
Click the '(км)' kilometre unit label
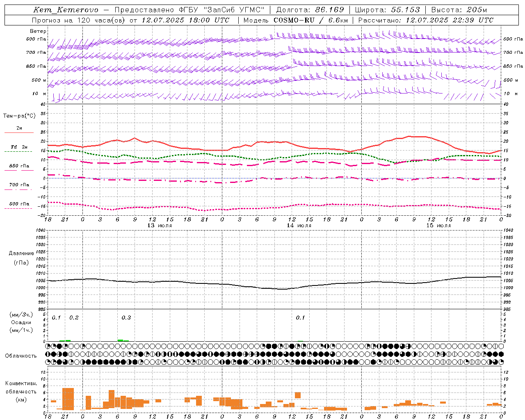[x=21, y=400]
